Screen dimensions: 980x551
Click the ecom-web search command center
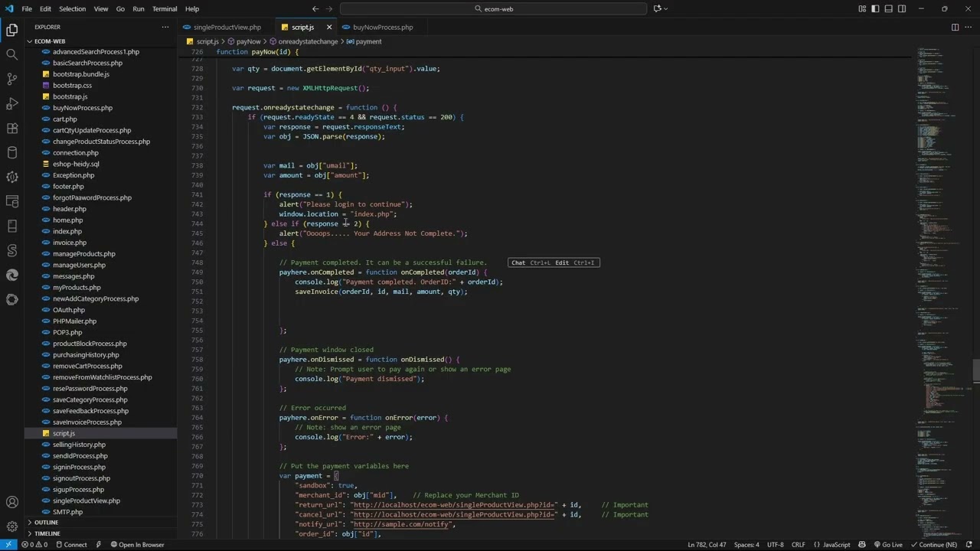pyautogui.click(x=493, y=8)
